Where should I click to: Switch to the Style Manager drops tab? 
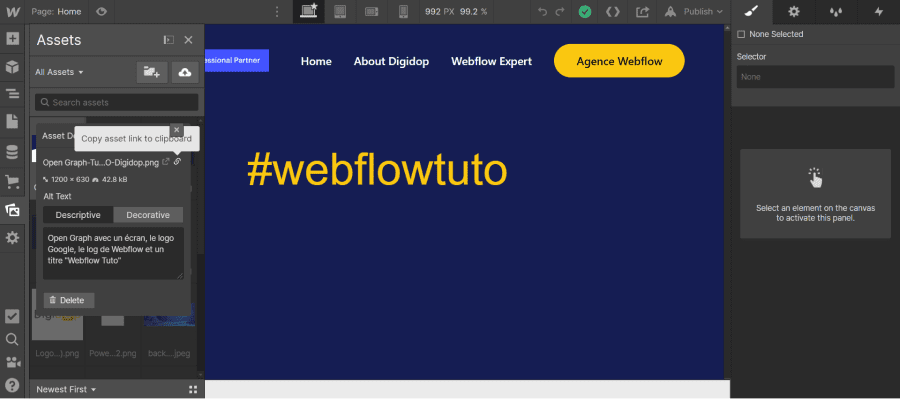pos(836,11)
